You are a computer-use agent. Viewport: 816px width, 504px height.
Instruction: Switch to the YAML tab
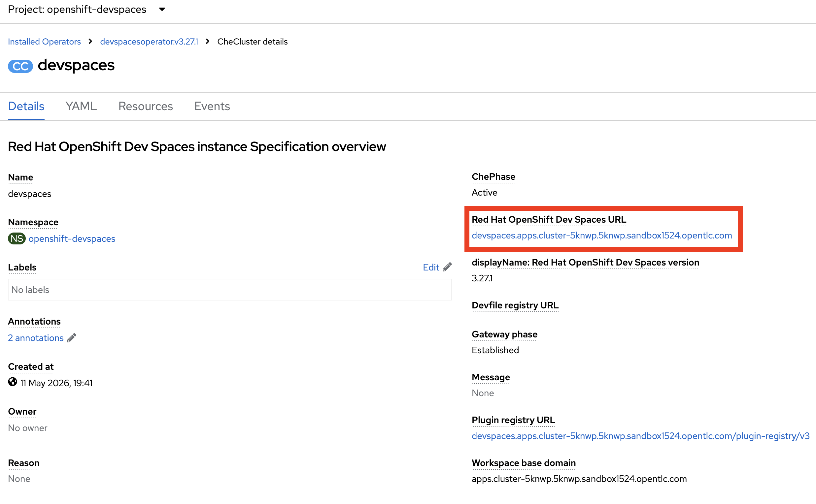coord(81,106)
